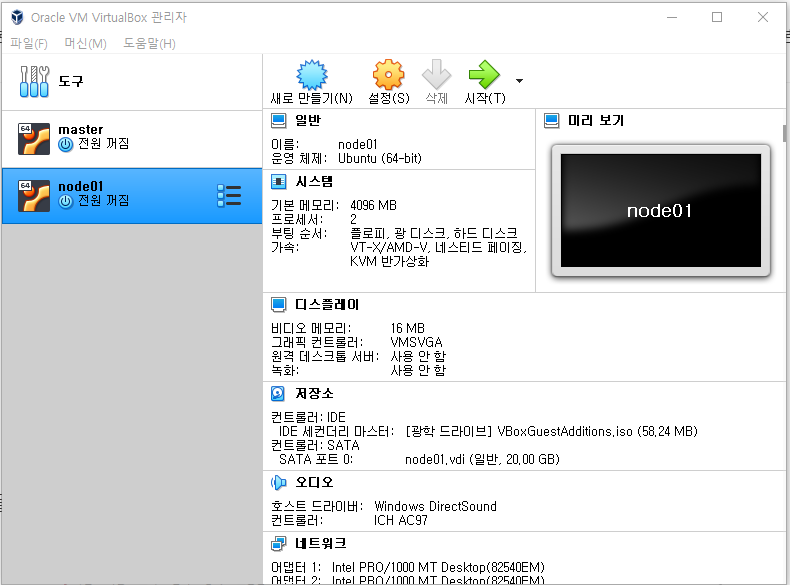Image resolution: width=790 pixels, height=585 pixels.
Task: Select the master VM in the list
Action: 131,139
